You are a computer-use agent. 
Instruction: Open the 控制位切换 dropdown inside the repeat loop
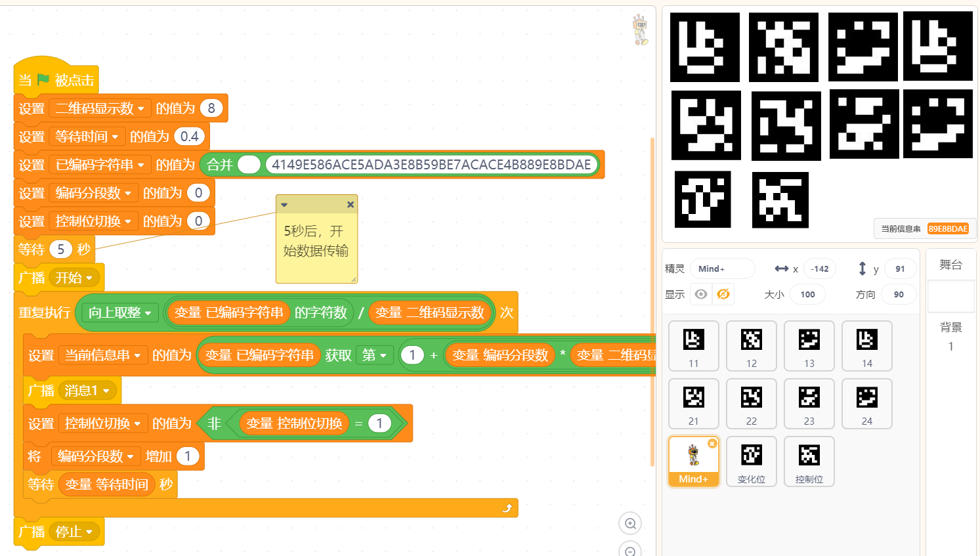[102, 423]
